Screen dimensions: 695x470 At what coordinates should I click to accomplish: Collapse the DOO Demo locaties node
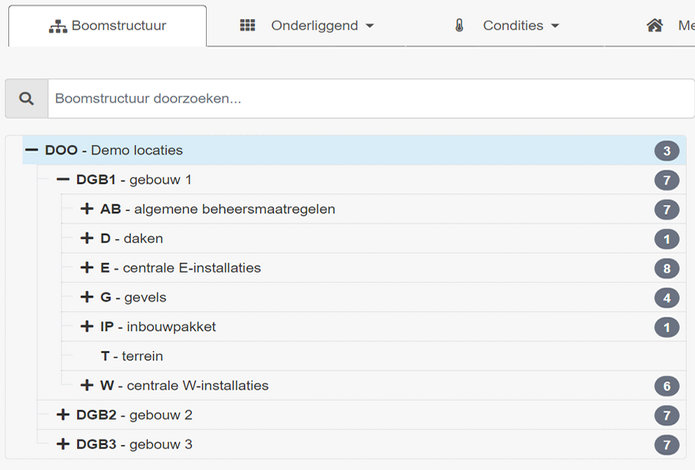(x=31, y=150)
